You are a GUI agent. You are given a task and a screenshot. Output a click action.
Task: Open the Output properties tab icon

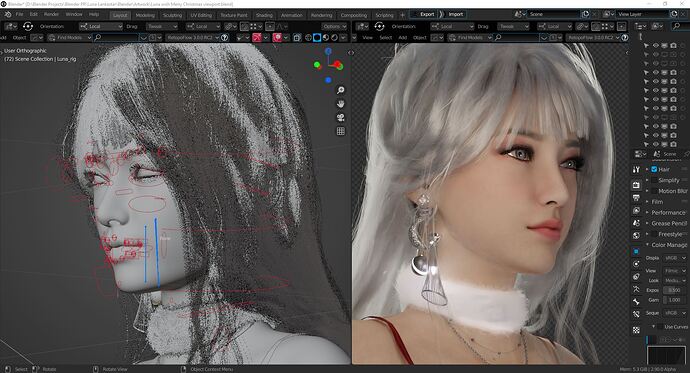[636, 198]
